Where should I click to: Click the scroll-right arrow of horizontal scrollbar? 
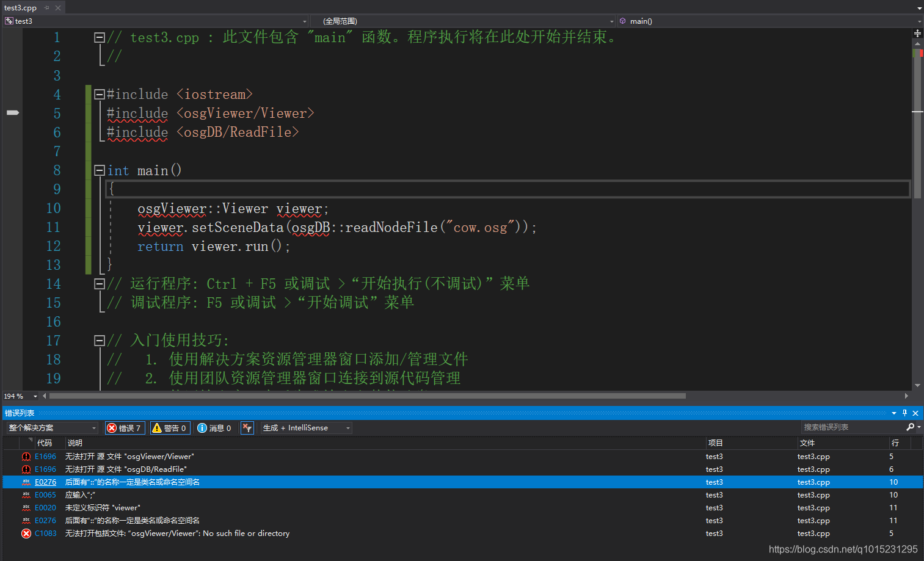click(x=906, y=396)
